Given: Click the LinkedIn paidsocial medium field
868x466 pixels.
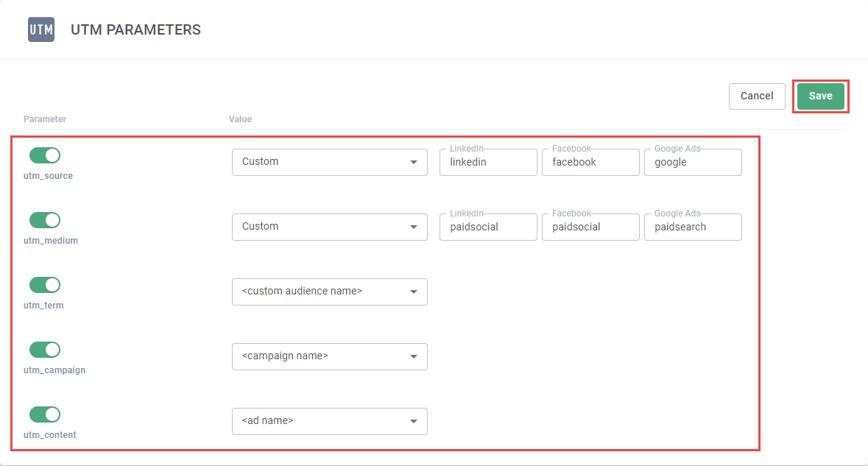Looking at the screenshot, I should point(488,227).
